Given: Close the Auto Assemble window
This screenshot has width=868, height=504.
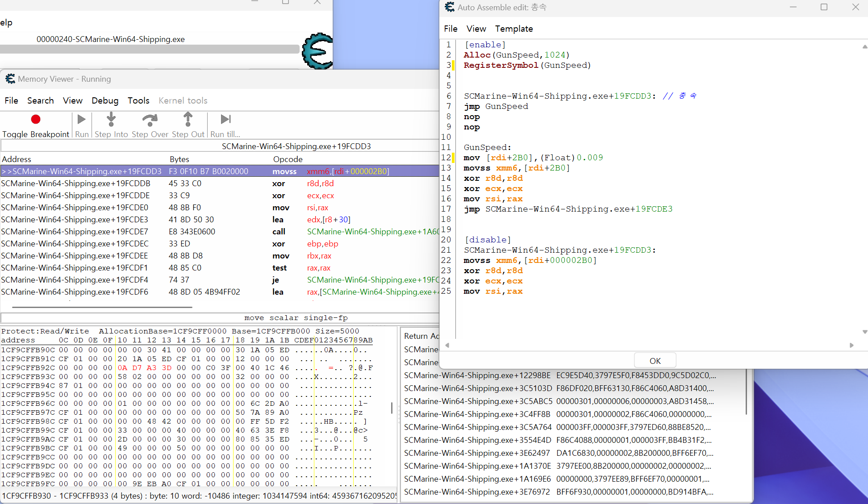Looking at the screenshot, I should coord(855,7).
